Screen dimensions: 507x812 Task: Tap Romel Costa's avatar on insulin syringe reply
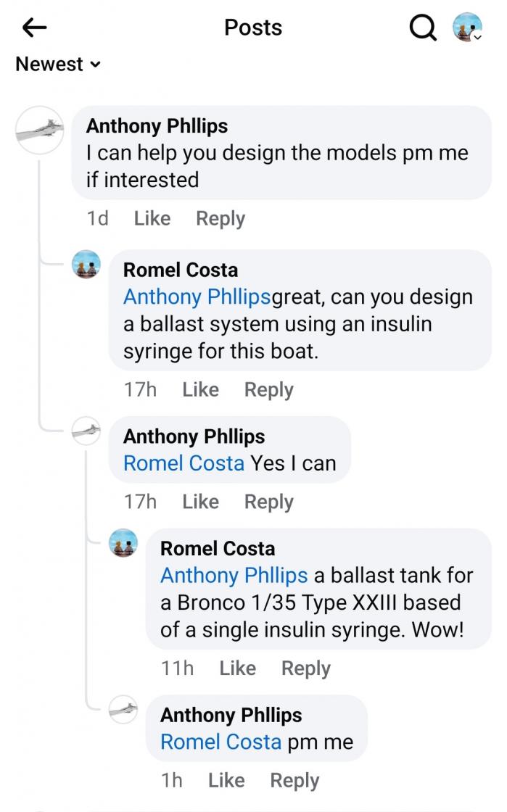click(x=86, y=265)
